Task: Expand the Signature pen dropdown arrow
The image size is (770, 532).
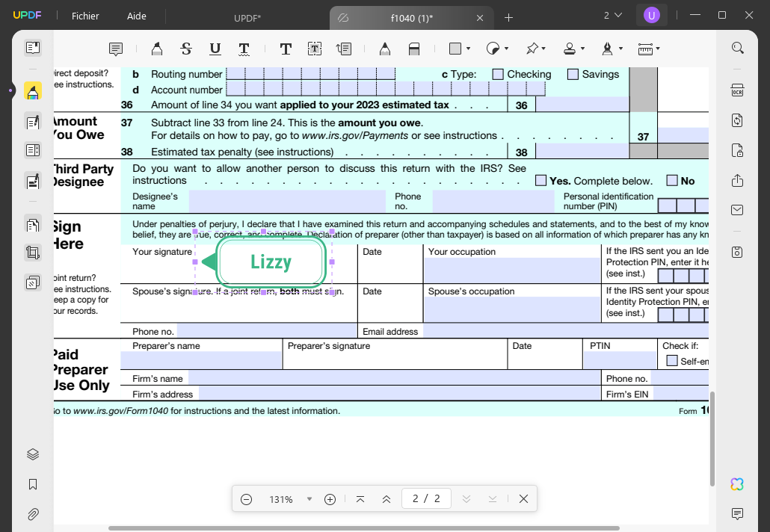Action: (620, 49)
